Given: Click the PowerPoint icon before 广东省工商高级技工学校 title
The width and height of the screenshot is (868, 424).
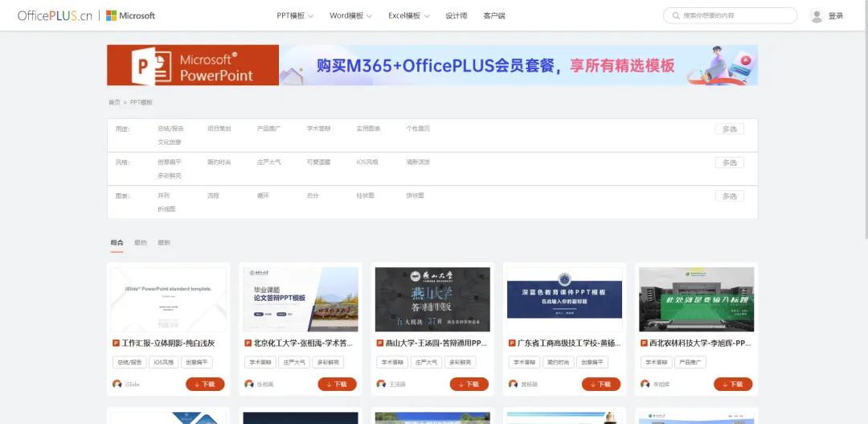Looking at the screenshot, I should [x=512, y=343].
